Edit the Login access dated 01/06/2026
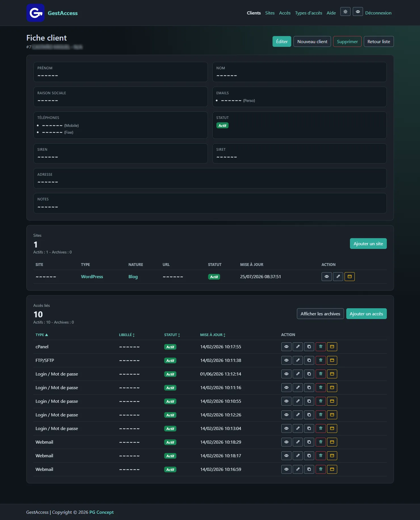420x520 pixels. tap(297, 374)
